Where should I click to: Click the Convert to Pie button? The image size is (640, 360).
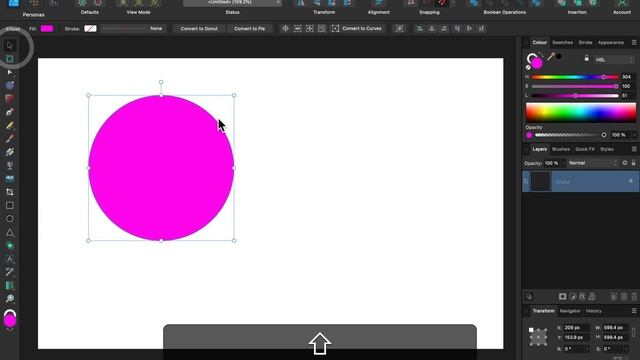tap(249, 29)
